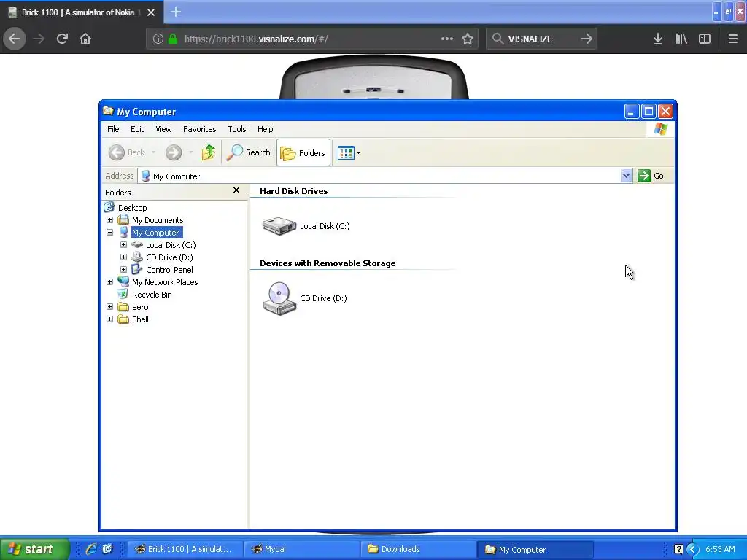This screenshot has height=560, width=747.
Task: Show site information for visnalize.com
Action: coord(158,39)
